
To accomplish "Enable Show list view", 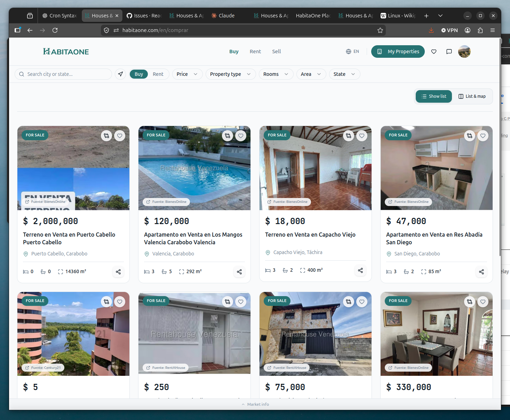I will 434,96.
